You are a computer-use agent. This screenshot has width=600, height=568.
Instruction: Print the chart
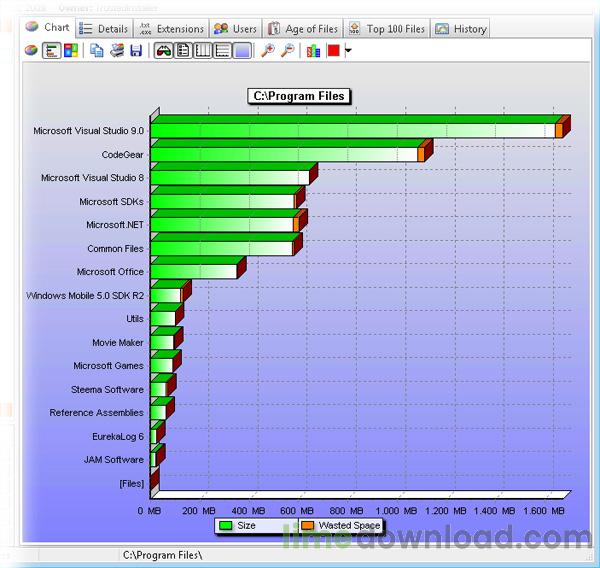coord(117,50)
